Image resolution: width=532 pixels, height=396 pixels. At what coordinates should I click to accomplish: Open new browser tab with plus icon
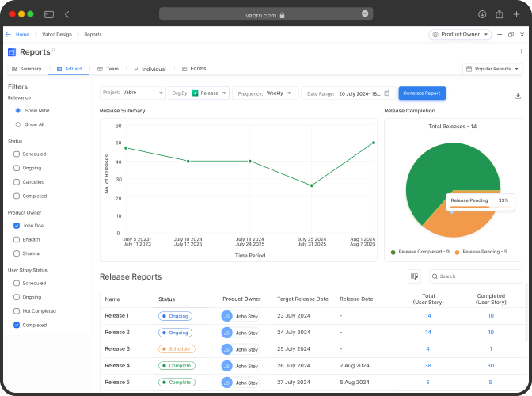[x=515, y=14]
